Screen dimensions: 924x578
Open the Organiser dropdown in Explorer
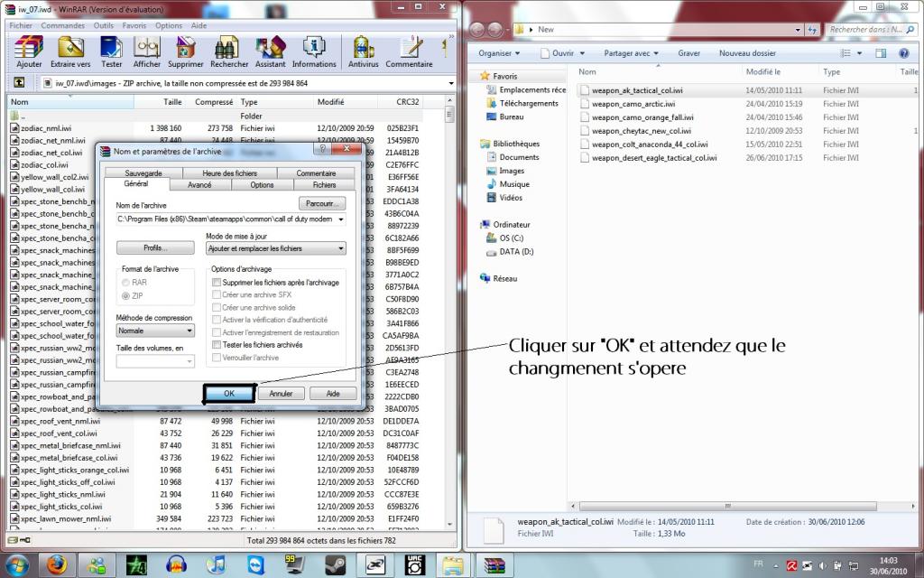coord(498,53)
